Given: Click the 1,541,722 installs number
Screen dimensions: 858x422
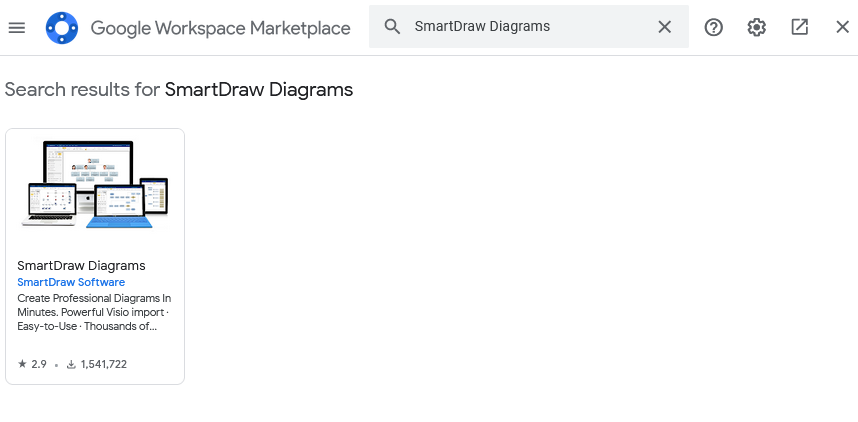Looking at the screenshot, I should click(x=103, y=364).
